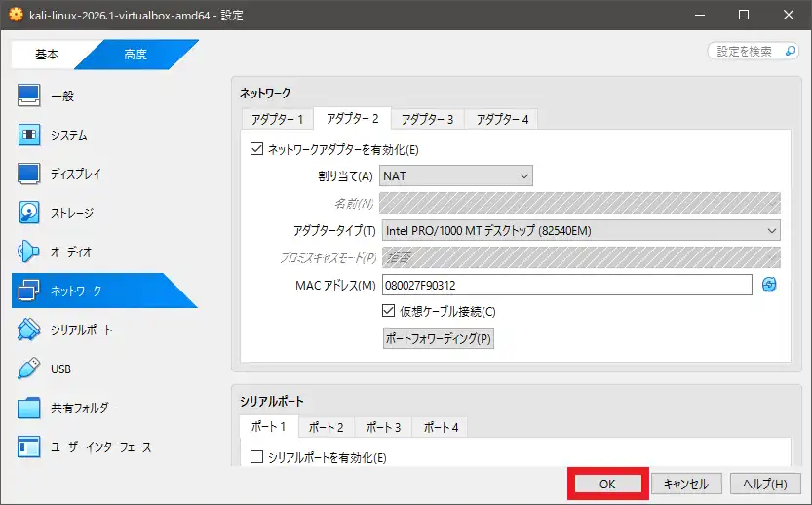Open ポートフォワーディング(P) settings
The height and width of the screenshot is (505, 812).
click(x=438, y=338)
